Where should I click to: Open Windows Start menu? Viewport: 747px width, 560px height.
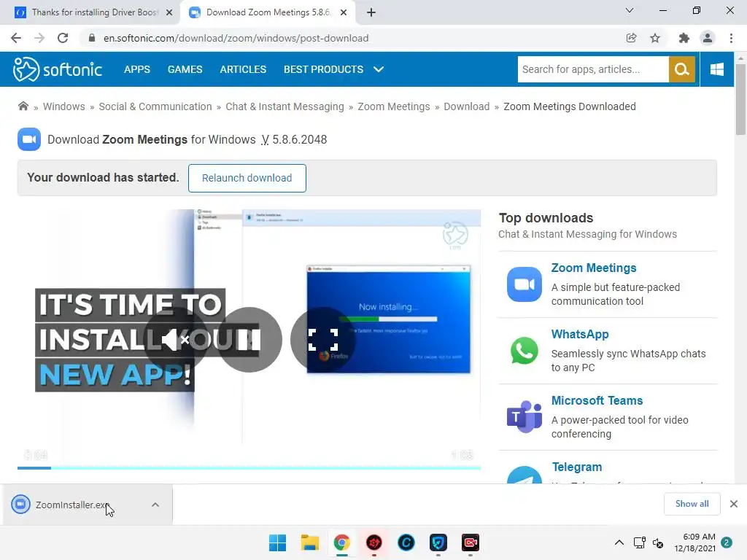pyautogui.click(x=277, y=542)
